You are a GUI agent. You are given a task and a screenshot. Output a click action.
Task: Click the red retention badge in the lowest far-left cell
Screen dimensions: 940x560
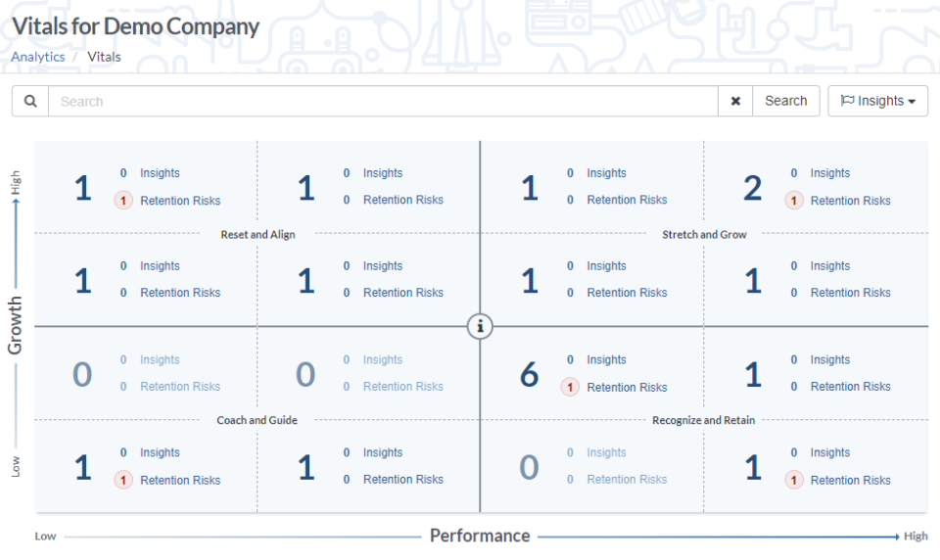point(123,481)
